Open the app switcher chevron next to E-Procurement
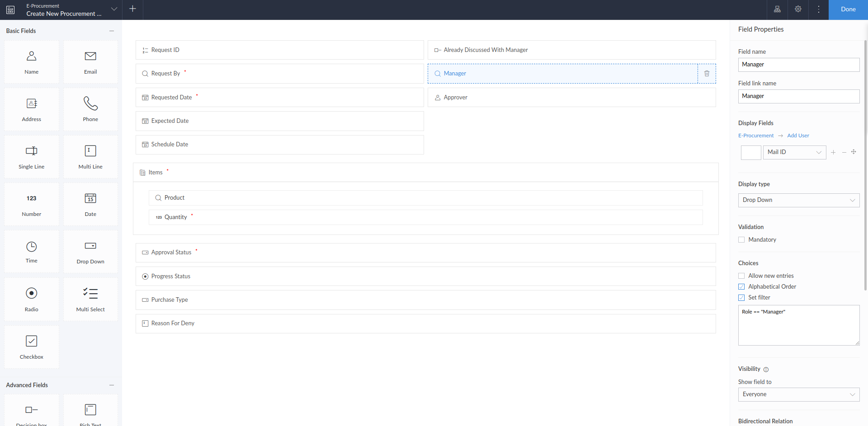The image size is (868, 426). coord(114,9)
